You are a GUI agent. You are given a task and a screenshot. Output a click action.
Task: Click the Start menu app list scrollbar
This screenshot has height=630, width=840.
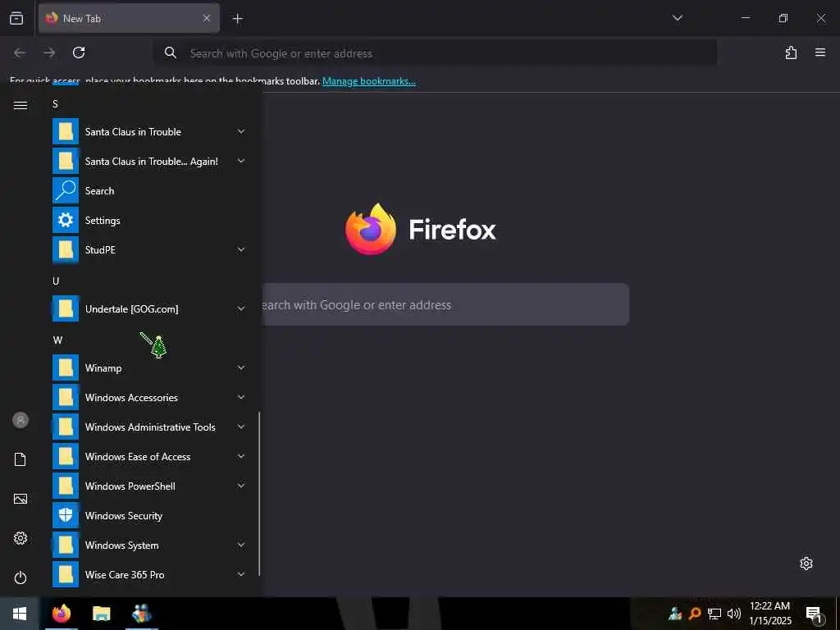click(x=259, y=493)
